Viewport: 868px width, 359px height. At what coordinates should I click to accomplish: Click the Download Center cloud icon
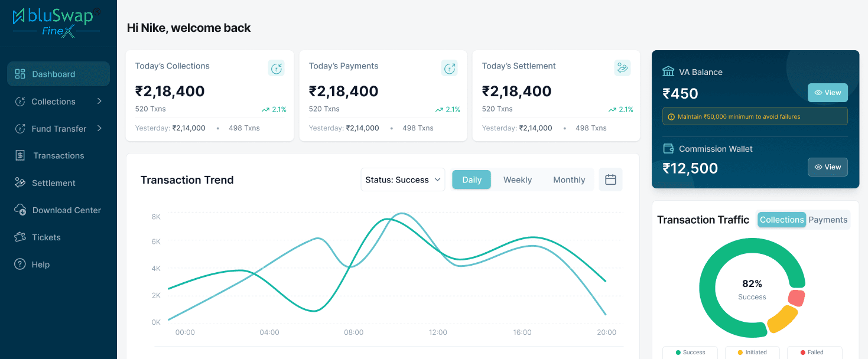tap(20, 210)
